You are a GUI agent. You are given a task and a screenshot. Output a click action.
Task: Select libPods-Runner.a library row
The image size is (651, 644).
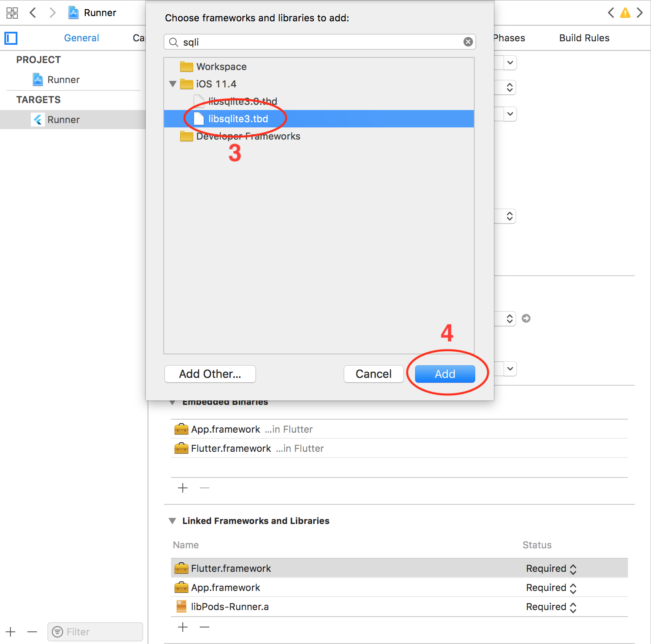point(399,607)
